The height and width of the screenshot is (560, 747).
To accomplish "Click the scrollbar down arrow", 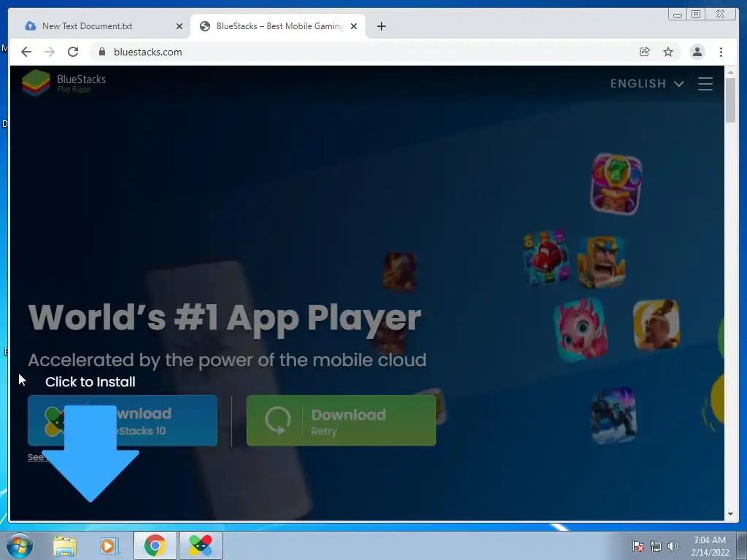I will 730,514.
